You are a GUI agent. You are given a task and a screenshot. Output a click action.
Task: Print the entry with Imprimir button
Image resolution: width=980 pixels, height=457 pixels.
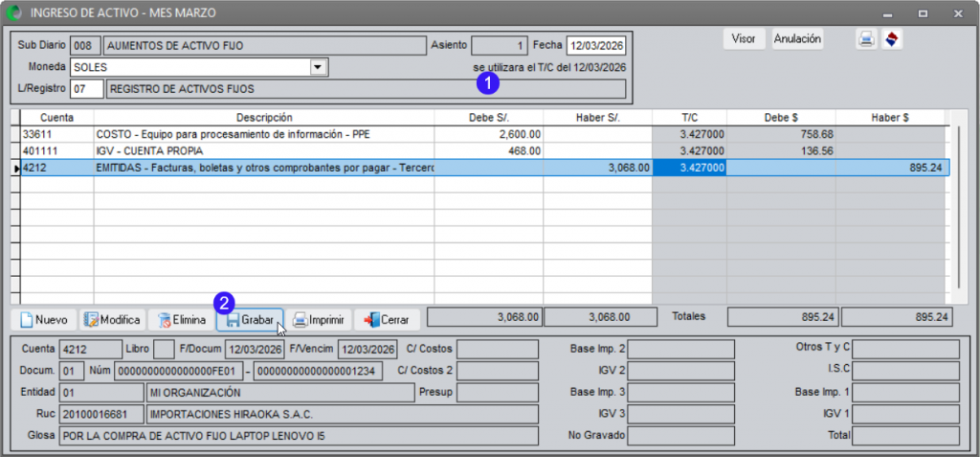coord(319,320)
